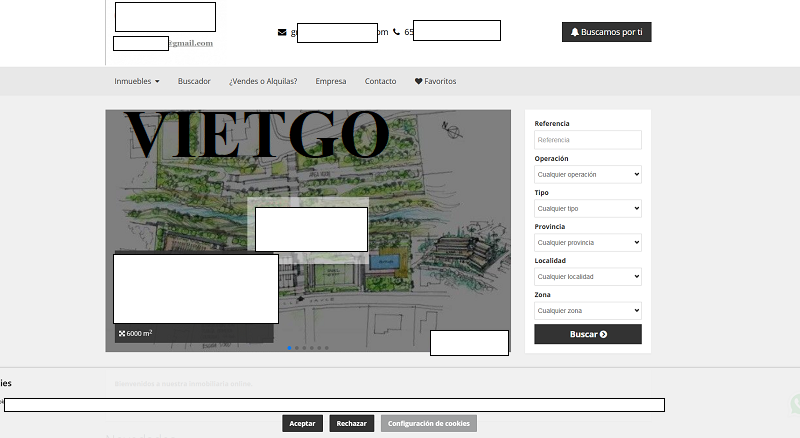Select the first carousel indicator dot

click(290, 348)
